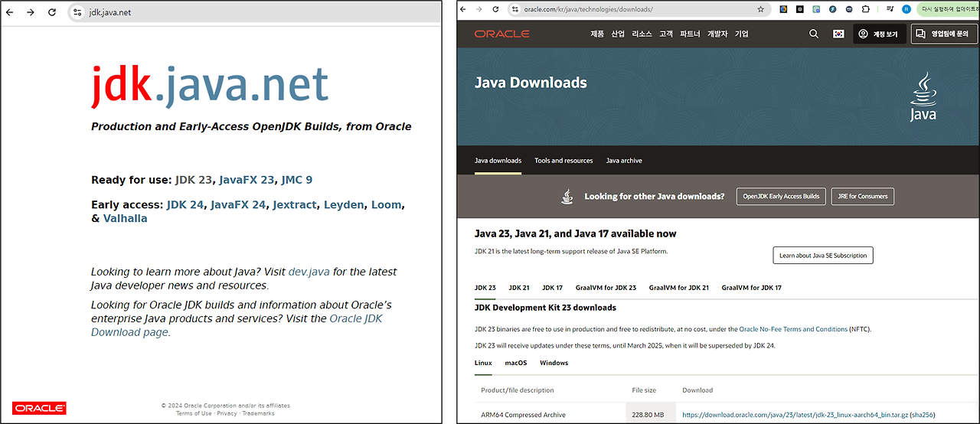Open the Leyden project link
The width and height of the screenshot is (980, 424).
pyautogui.click(x=344, y=204)
